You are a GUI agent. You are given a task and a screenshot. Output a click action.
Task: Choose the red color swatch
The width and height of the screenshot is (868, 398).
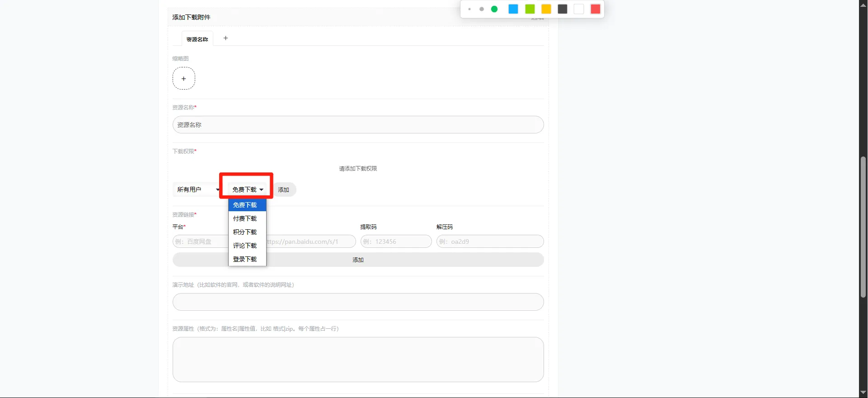(596, 9)
